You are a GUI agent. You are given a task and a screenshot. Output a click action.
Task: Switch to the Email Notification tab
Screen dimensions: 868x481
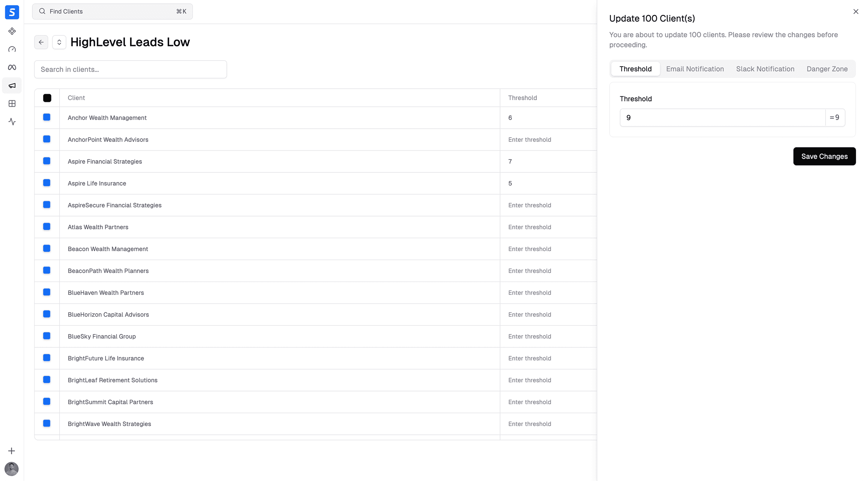pos(695,69)
